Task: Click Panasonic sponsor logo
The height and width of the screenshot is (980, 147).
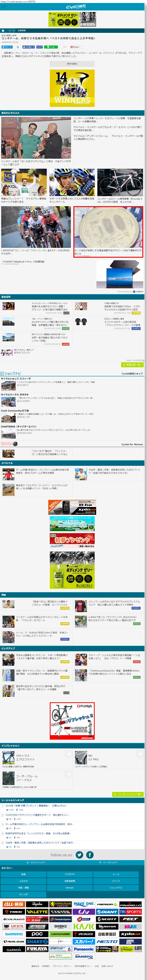Action: 84,949
